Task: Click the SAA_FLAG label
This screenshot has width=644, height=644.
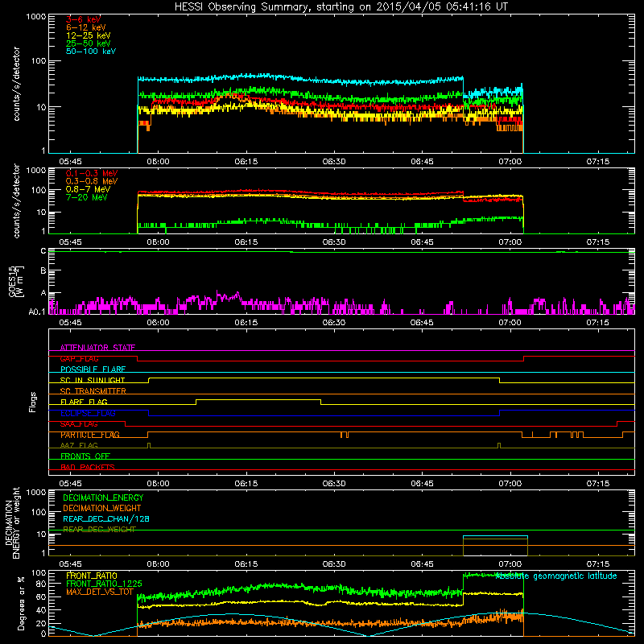Action: tap(79, 424)
